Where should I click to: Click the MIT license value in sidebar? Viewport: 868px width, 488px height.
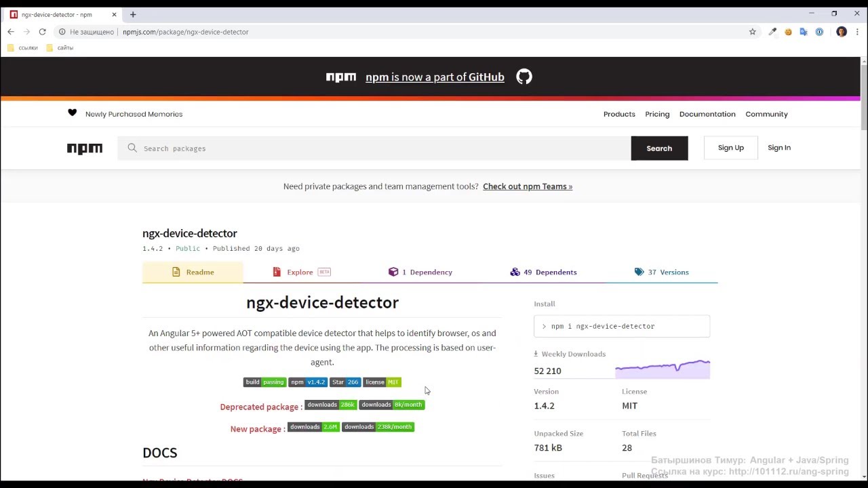(629, 406)
